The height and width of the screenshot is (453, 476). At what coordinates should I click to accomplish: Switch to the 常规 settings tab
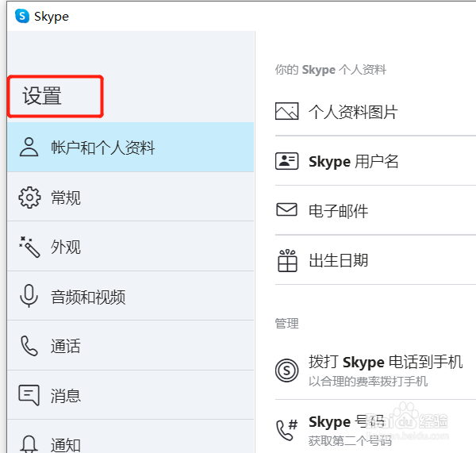(x=131, y=197)
